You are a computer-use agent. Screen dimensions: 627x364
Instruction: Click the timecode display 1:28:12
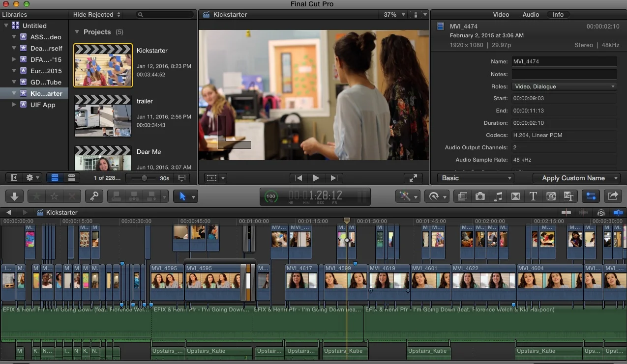[315, 196]
